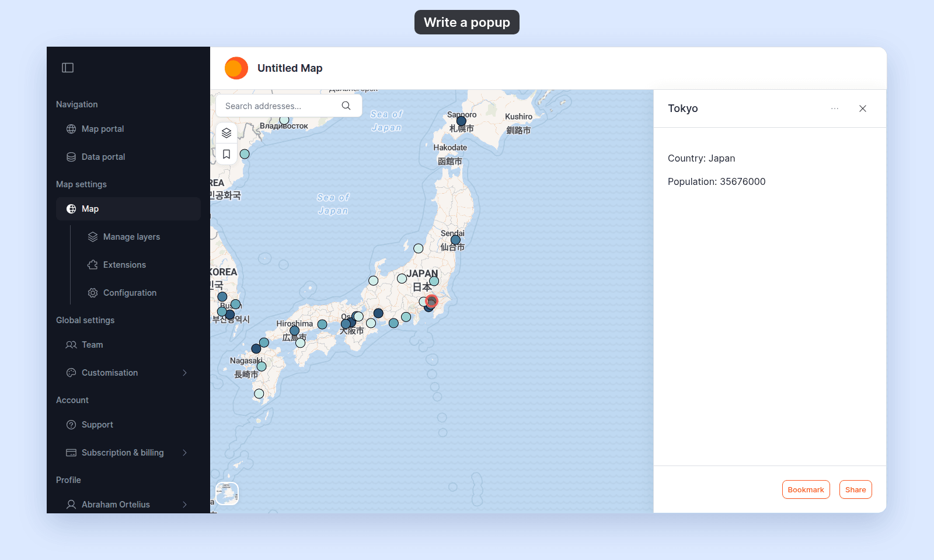Screen dimensions: 934x560
Task: Click the highlighted red Tokyo marker
Action: pos(431,302)
